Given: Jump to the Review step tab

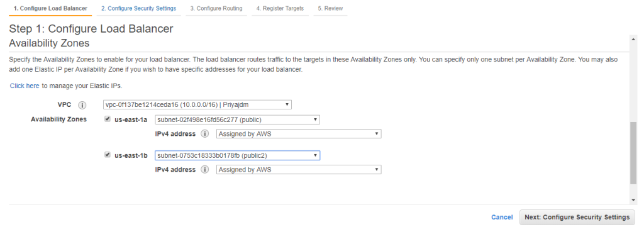Looking at the screenshot, I should click(x=330, y=8).
